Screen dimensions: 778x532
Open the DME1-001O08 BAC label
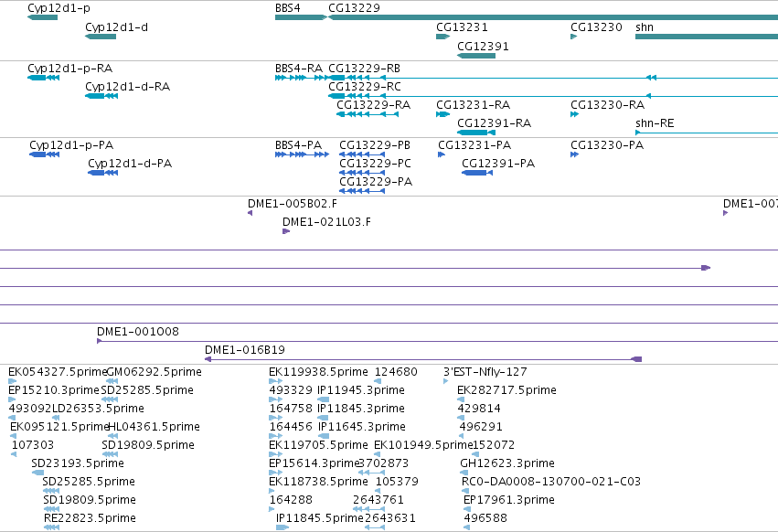138,332
